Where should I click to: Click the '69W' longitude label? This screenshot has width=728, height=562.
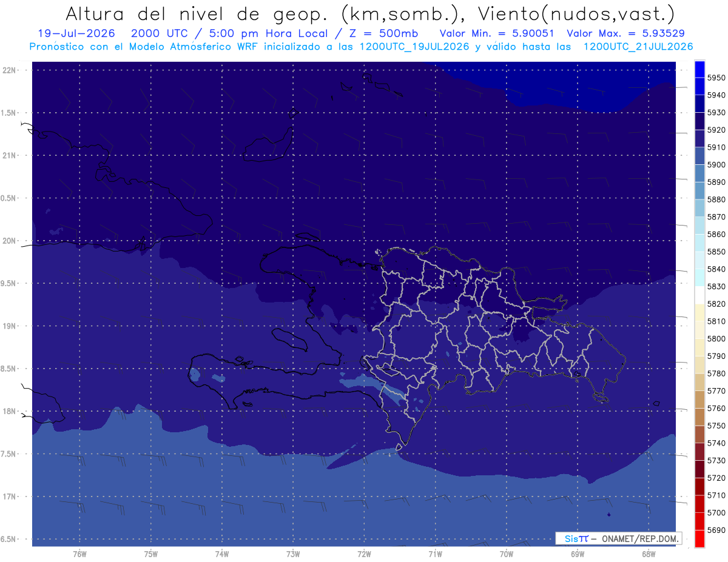click(x=578, y=554)
